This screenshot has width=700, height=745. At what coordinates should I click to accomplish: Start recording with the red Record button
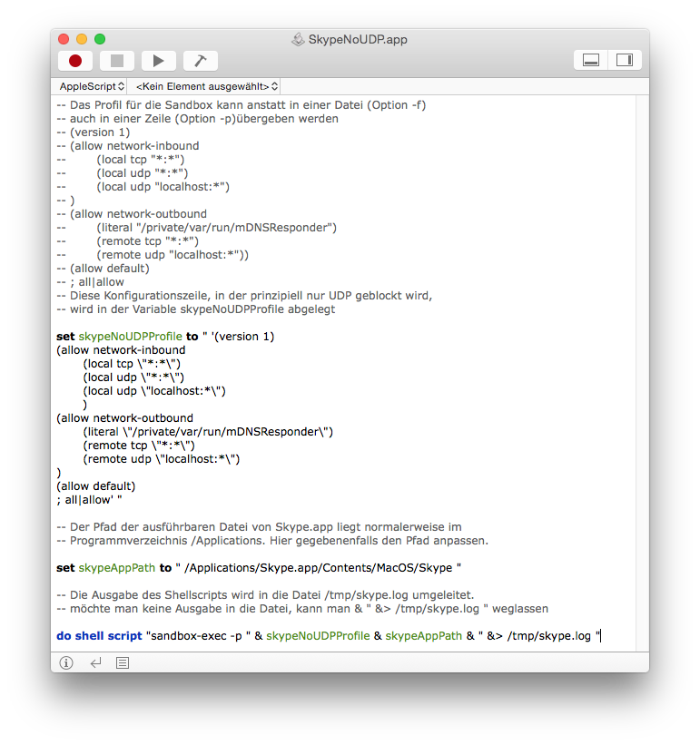tap(75, 61)
